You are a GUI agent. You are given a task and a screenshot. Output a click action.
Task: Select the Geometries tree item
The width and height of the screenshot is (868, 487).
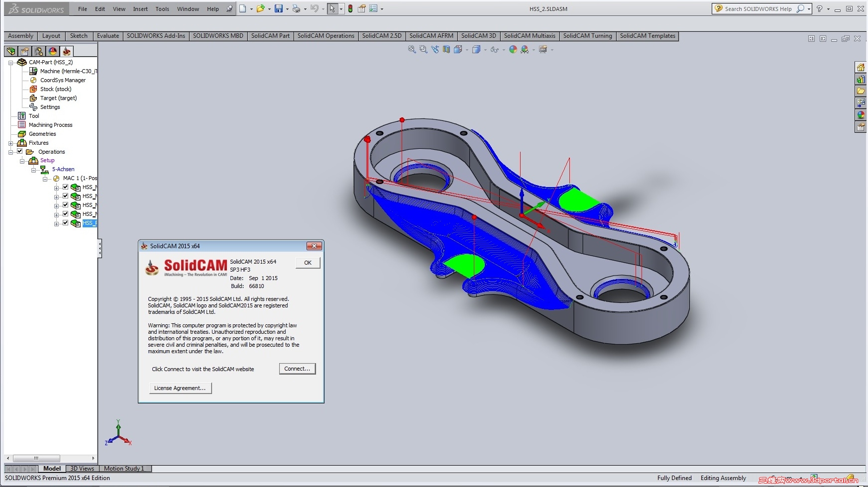pos(42,134)
